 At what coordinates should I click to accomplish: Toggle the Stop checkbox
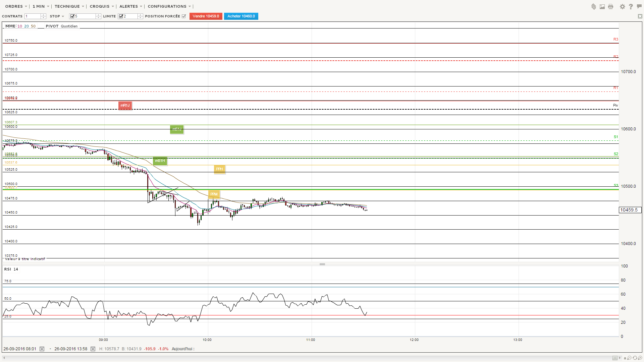point(72,16)
